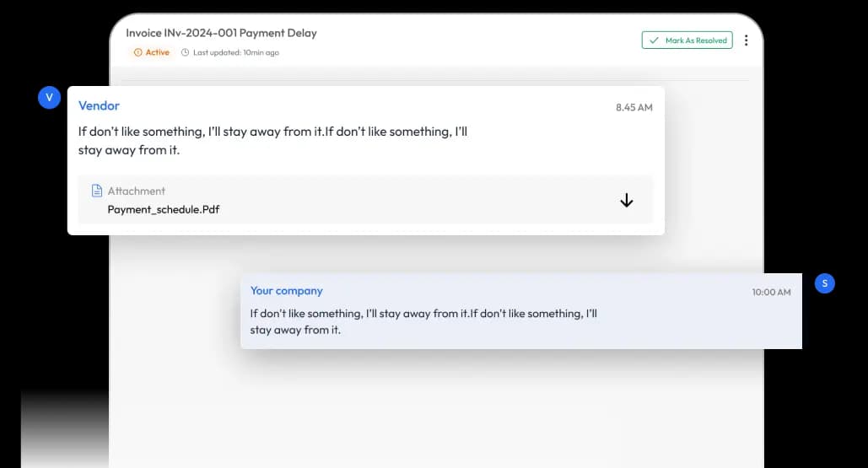This screenshot has height=468, width=868.
Task: Click the blue S user avatar
Action: (824, 283)
